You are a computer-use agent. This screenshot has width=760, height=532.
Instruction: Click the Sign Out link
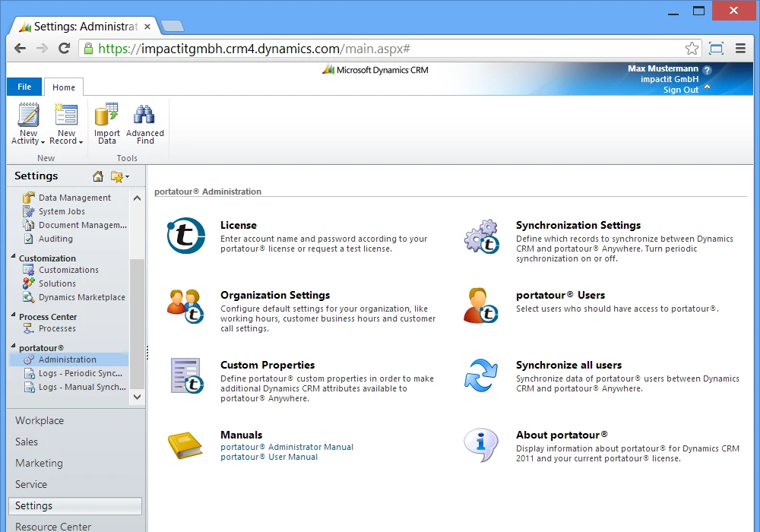click(x=680, y=90)
